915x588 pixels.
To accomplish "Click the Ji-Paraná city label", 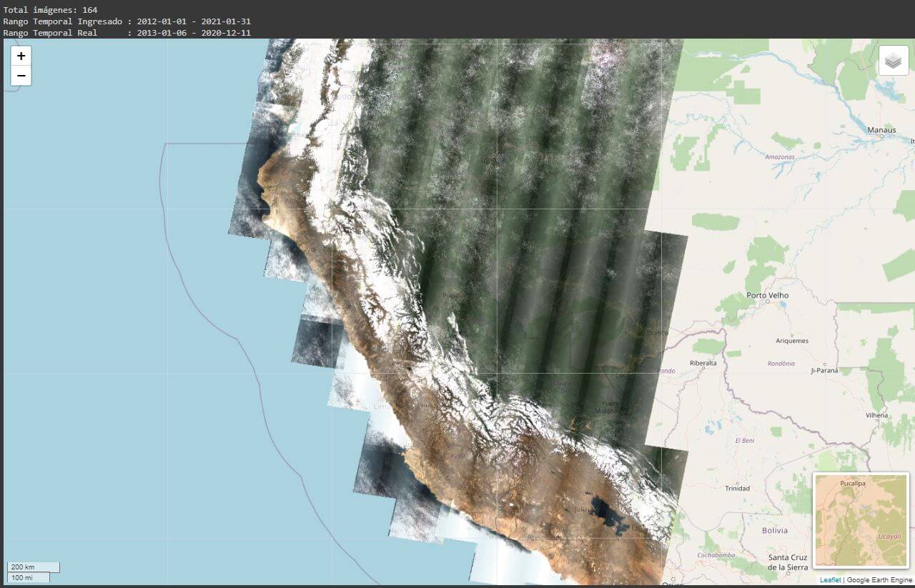I will 823,370.
